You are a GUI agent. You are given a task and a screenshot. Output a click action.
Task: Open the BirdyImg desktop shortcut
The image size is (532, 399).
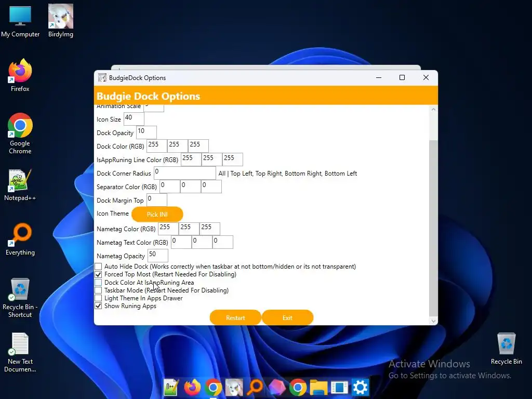click(60, 21)
